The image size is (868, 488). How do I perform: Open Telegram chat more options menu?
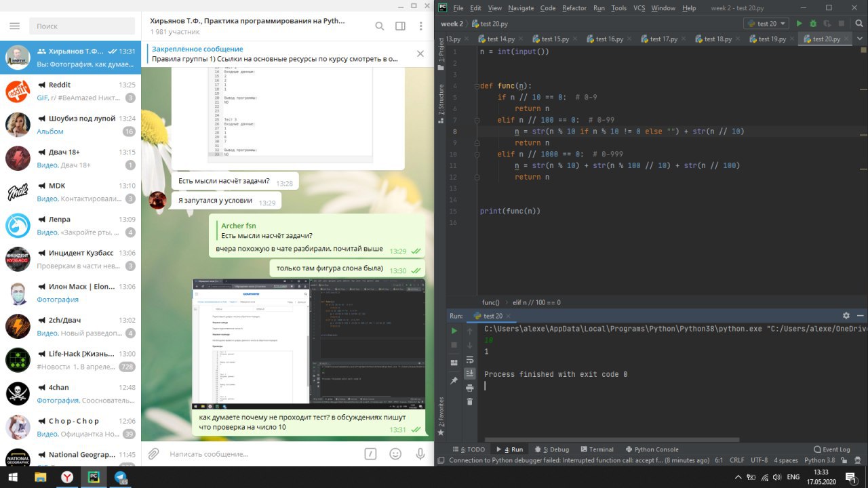(x=420, y=26)
